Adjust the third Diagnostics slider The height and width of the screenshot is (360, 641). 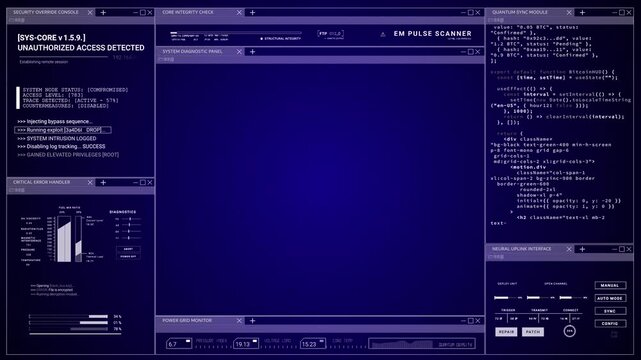point(131,231)
